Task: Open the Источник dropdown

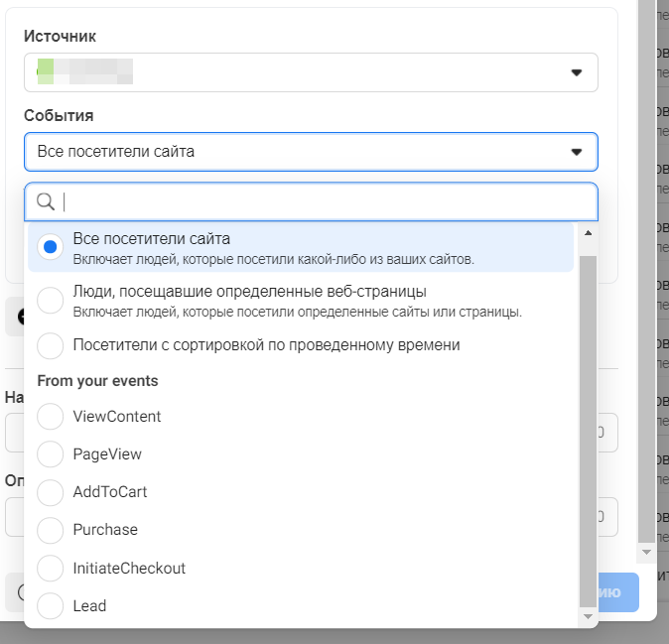Action: tap(311, 72)
